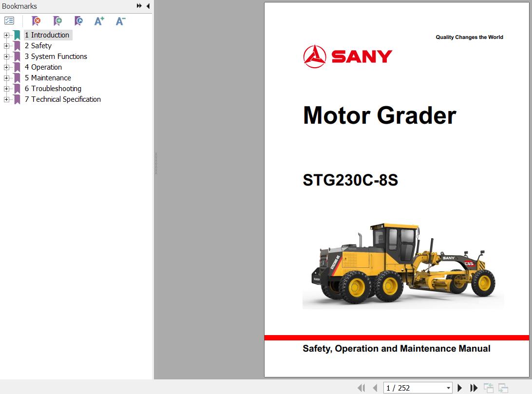The height and width of the screenshot is (394, 532).
Task: Click the previous view navigation icon
Action: coord(489,388)
